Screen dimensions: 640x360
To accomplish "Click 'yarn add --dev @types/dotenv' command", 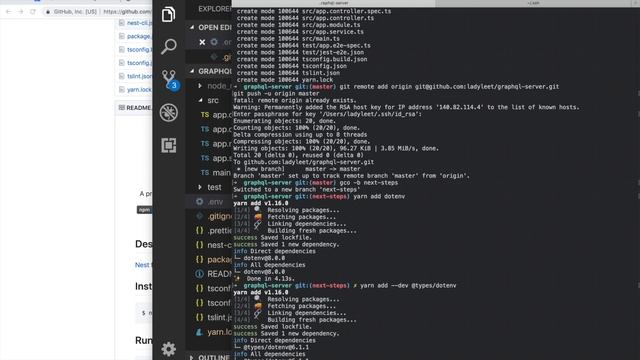I will (408, 285).
